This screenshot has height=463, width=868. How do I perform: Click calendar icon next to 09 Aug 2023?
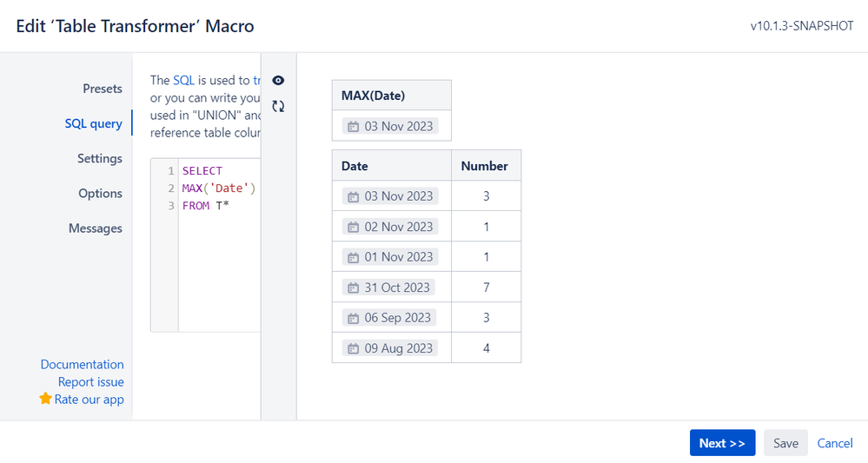(x=353, y=348)
